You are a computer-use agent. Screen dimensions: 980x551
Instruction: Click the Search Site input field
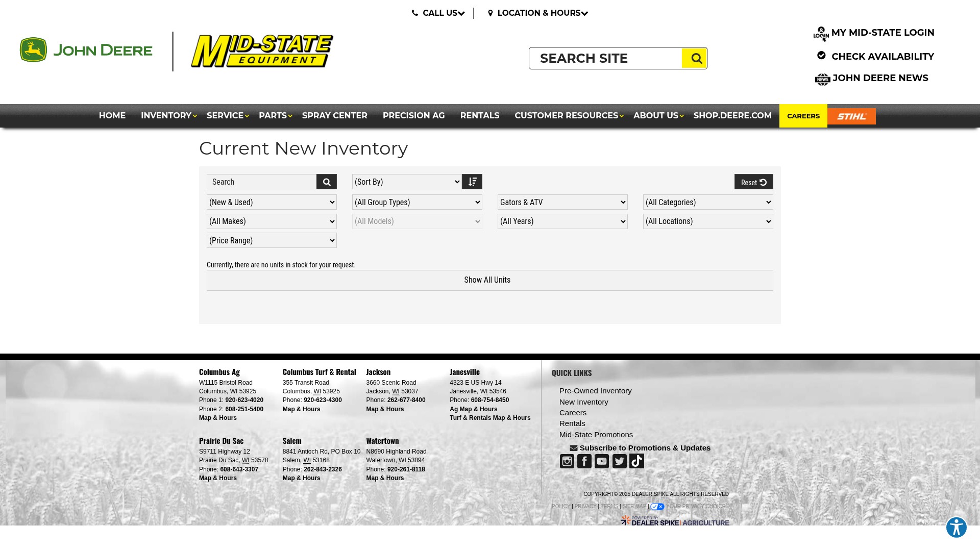point(606,58)
